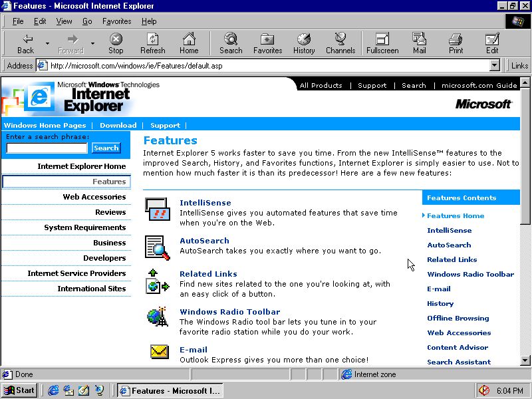
Task: Click the Features taskbar button
Action: click(x=171, y=390)
